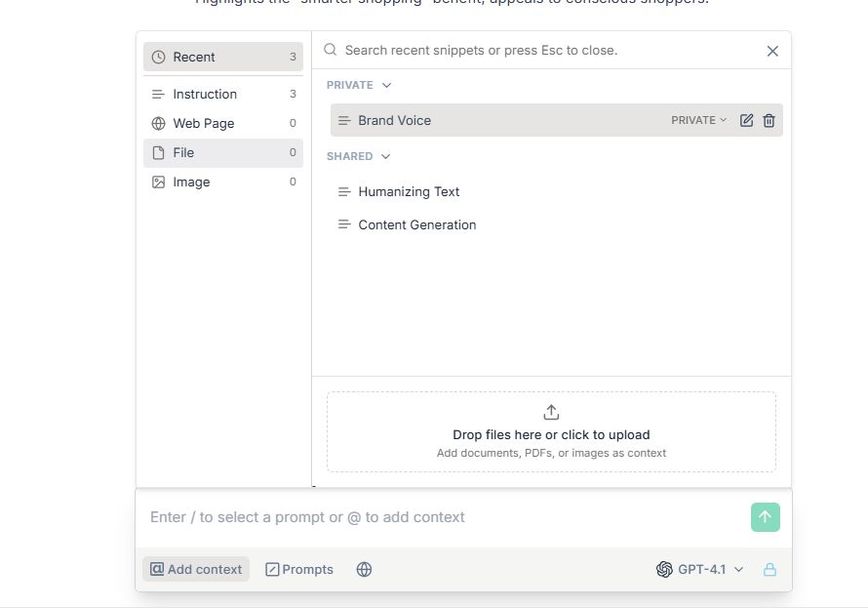The width and height of the screenshot is (868, 608).
Task: Open the Web Page category
Action: tap(223, 124)
